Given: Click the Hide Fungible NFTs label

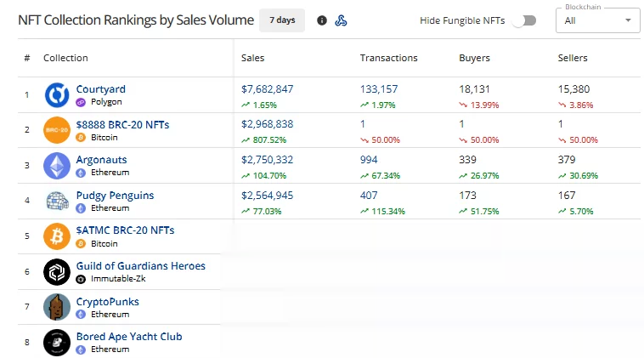Looking at the screenshot, I should [x=462, y=20].
